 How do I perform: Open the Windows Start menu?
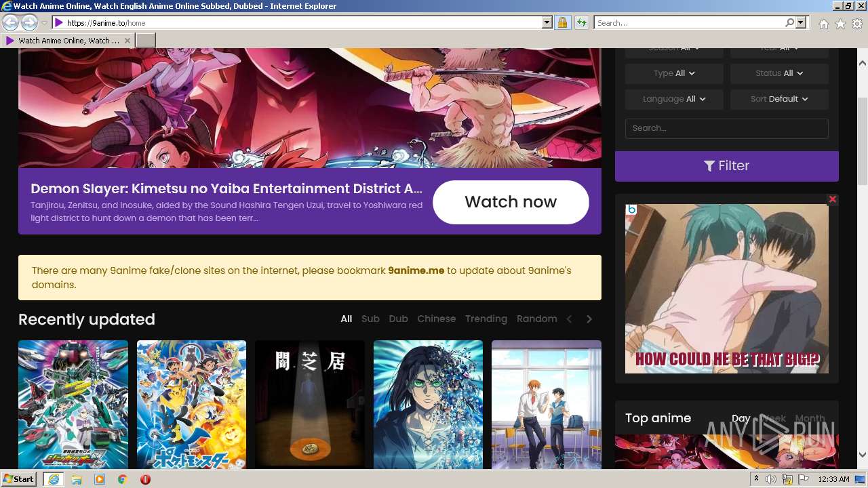19,479
